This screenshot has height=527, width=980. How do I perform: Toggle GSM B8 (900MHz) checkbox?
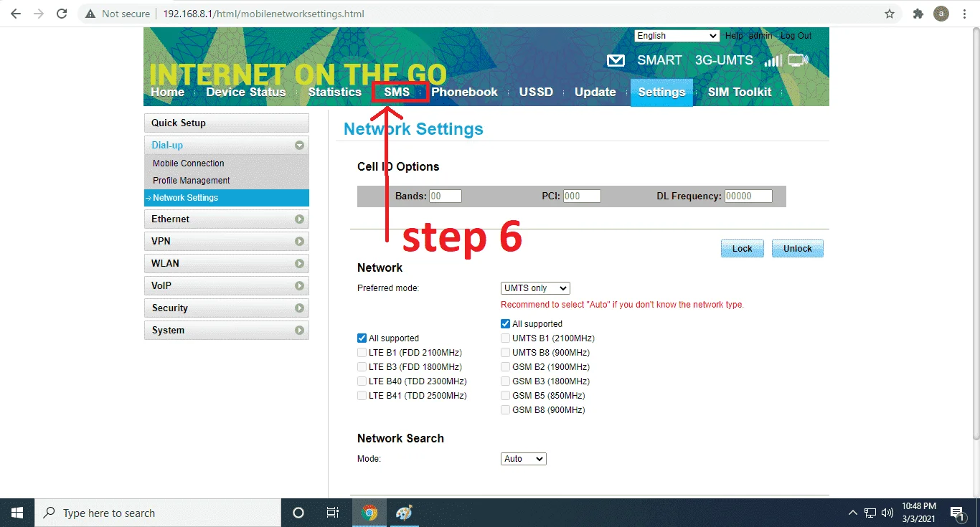coord(506,410)
